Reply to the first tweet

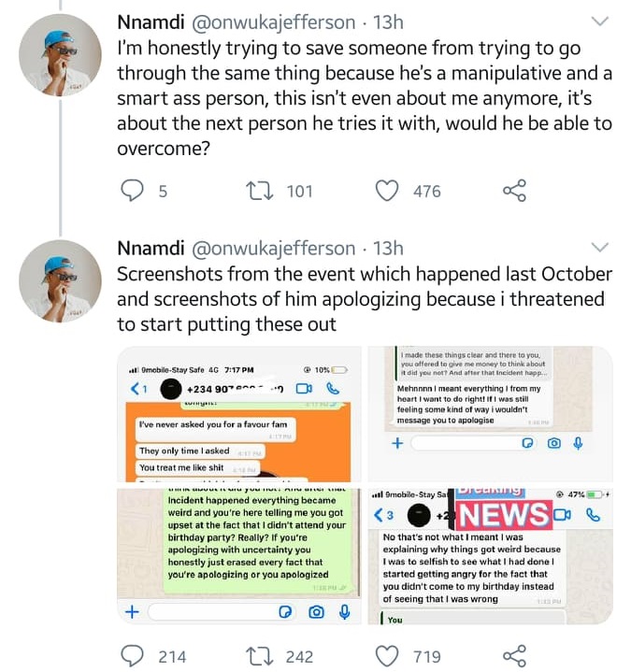click(x=133, y=192)
